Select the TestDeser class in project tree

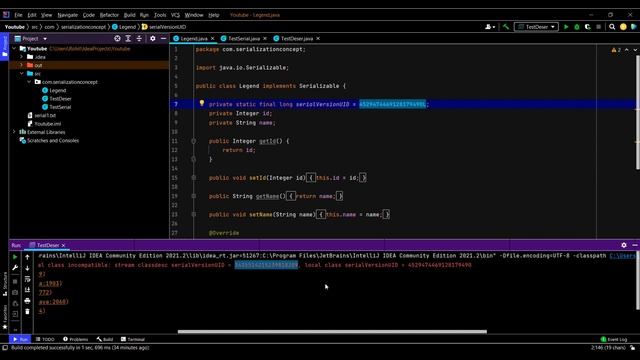[x=57, y=99]
